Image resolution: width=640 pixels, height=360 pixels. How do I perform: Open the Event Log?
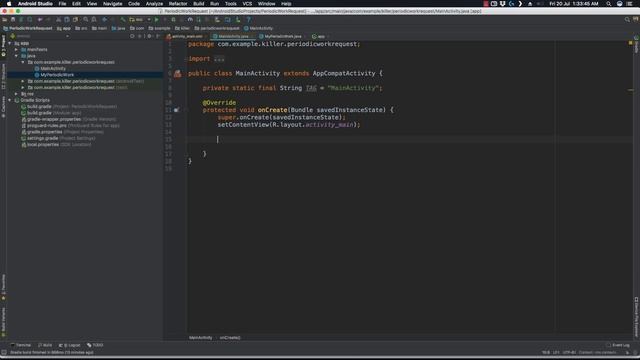(618, 345)
